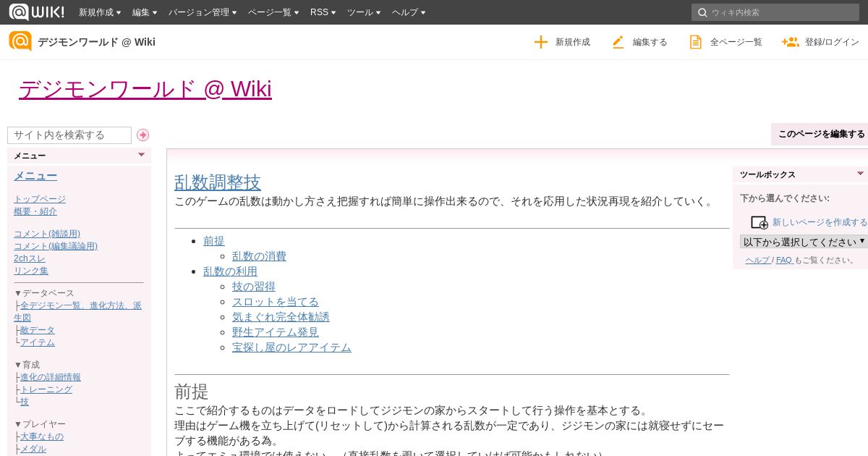This screenshot has height=456, width=868.
Task: Open アイテム sidebar link
Action: click(x=38, y=342)
